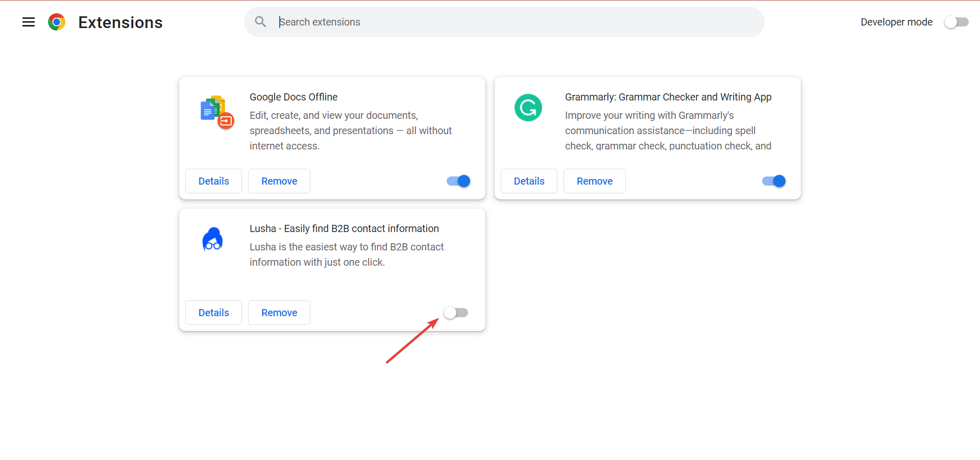This screenshot has height=460, width=980.
Task: Remove the Grammarly extension
Action: 595,181
